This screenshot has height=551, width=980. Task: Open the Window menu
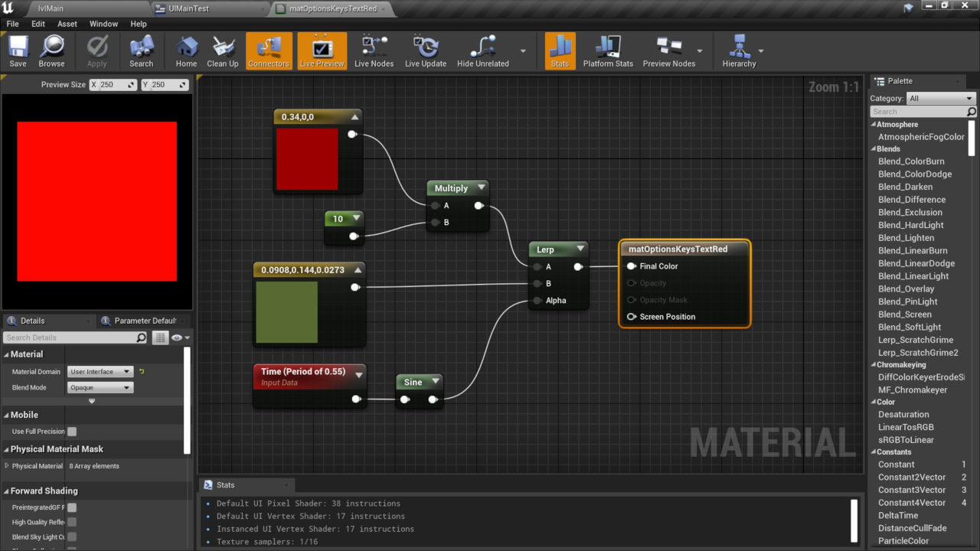coord(103,24)
